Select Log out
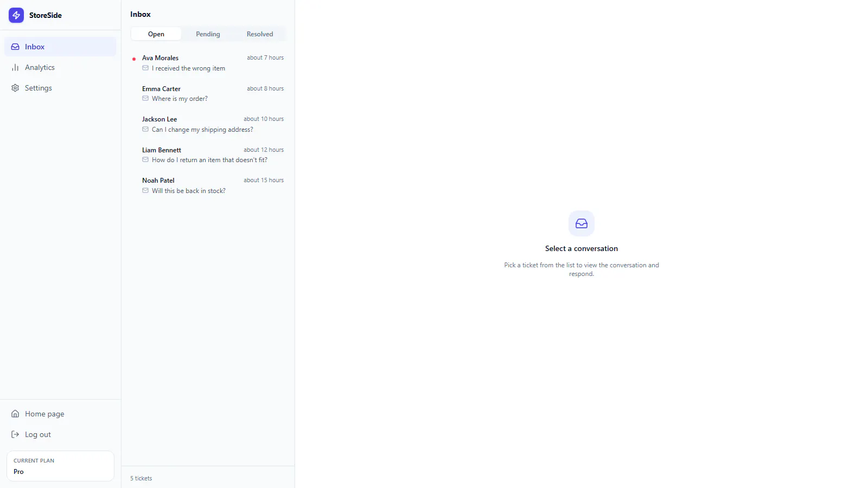 (60, 434)
